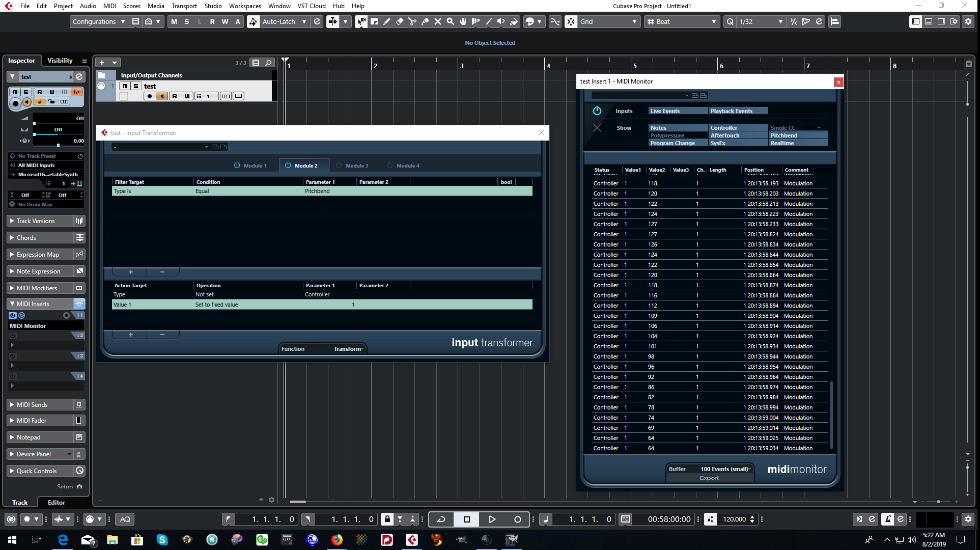The height and width of the screenshot is (550, 980).
Task: Open the Grid snap type dropdown
Action: click(608, 21)
